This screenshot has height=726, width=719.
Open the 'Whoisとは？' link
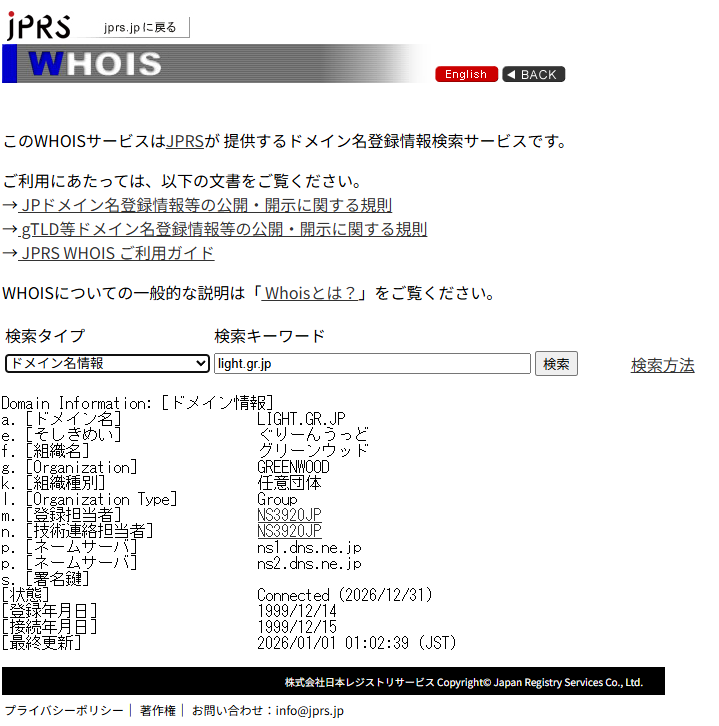pos(309,293)
